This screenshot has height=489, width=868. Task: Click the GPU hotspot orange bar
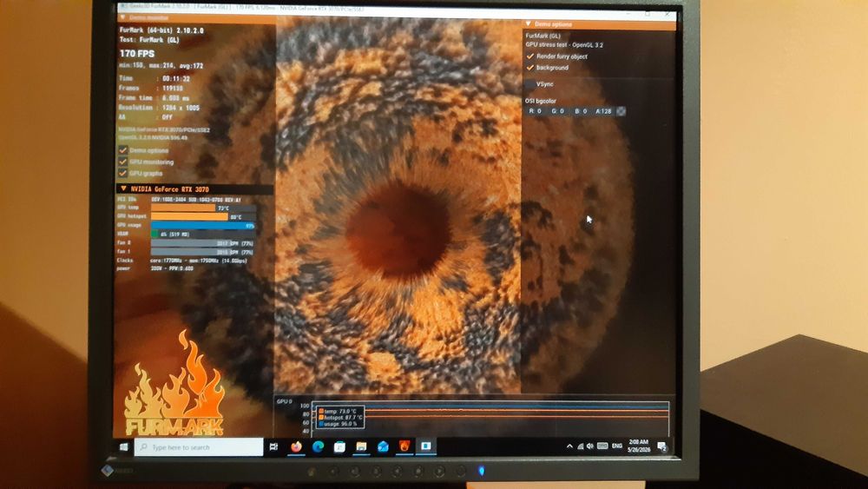tap(189, 217)
